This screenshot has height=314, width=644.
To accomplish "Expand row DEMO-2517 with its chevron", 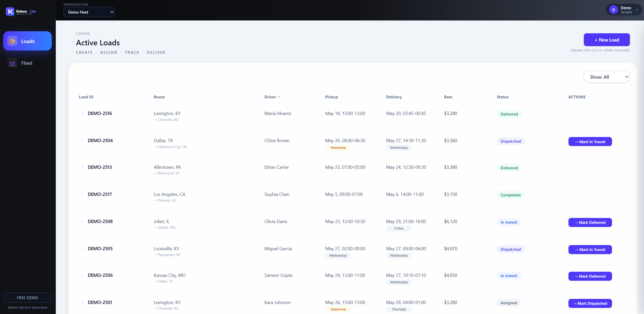I will pyautogui.click(x=82, y=194).
